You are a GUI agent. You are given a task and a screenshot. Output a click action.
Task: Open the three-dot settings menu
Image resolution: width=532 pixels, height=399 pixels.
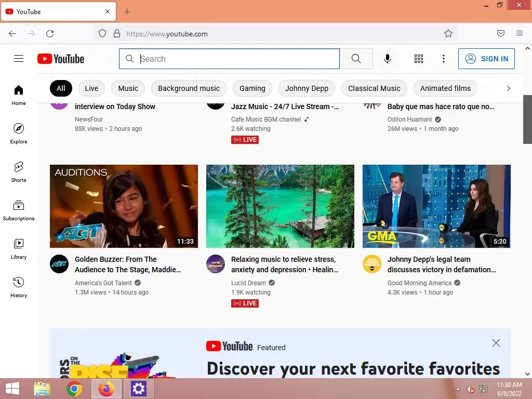click(444, 59)
